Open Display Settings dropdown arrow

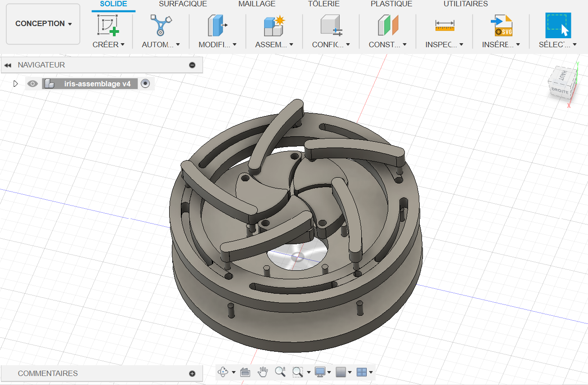pyautogui.click(x=329, y=372)
